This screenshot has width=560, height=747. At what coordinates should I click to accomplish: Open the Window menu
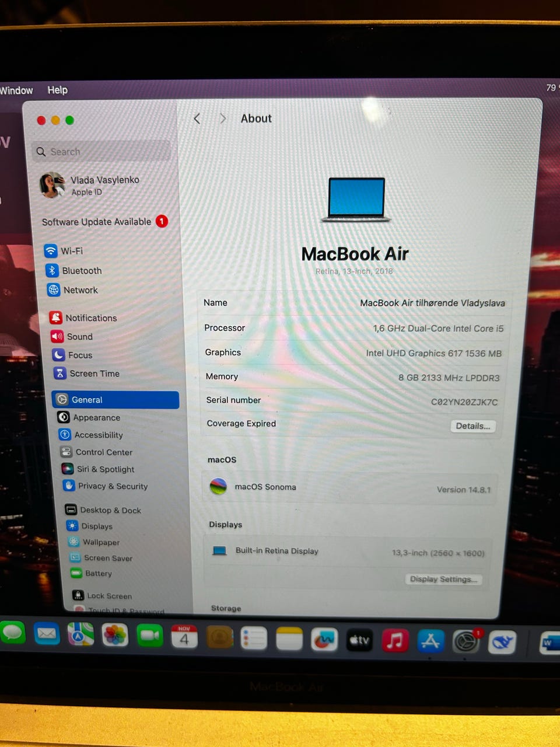point(16,90)
